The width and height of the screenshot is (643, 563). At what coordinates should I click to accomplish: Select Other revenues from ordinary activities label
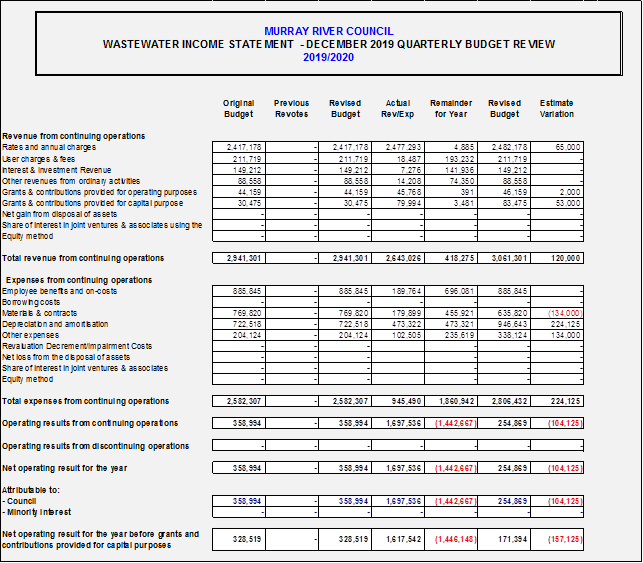pyautogui.click(x=71, y=181)
